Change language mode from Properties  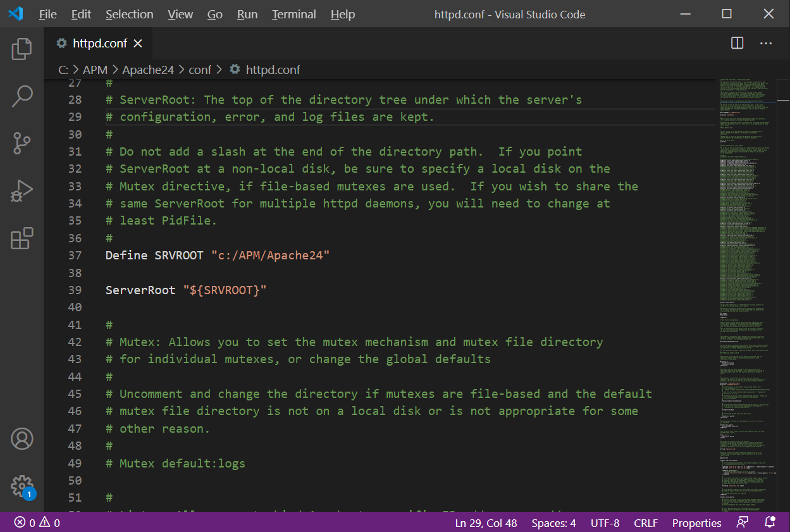coord(696,523)
